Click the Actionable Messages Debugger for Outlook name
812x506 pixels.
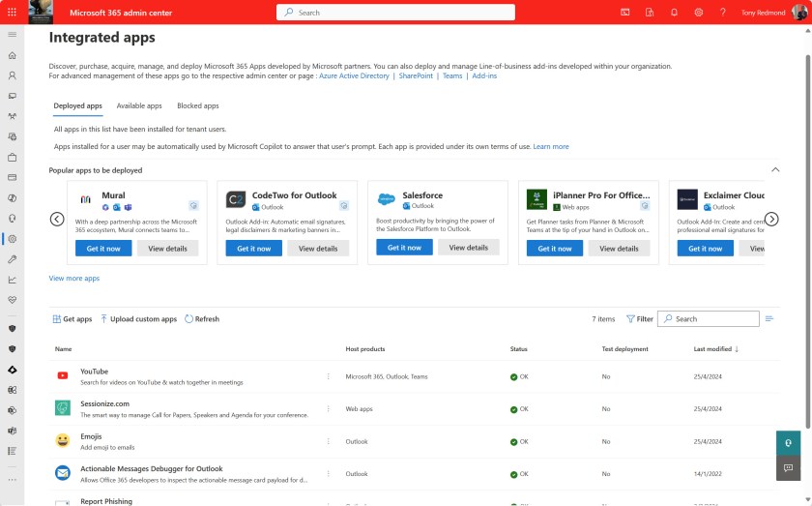point(151,468)
